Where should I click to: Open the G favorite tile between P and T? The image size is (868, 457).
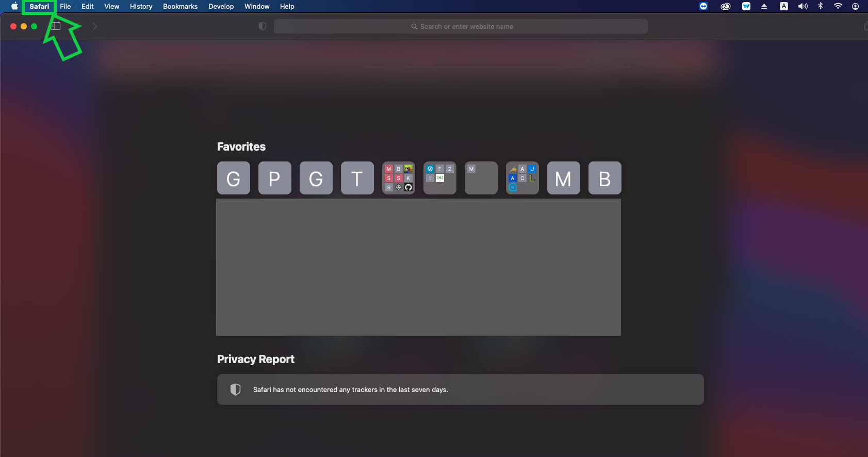click(316, 178)
